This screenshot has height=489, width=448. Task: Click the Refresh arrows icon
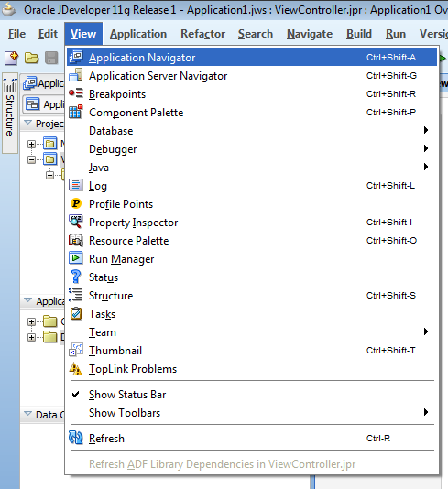(76, 438)
